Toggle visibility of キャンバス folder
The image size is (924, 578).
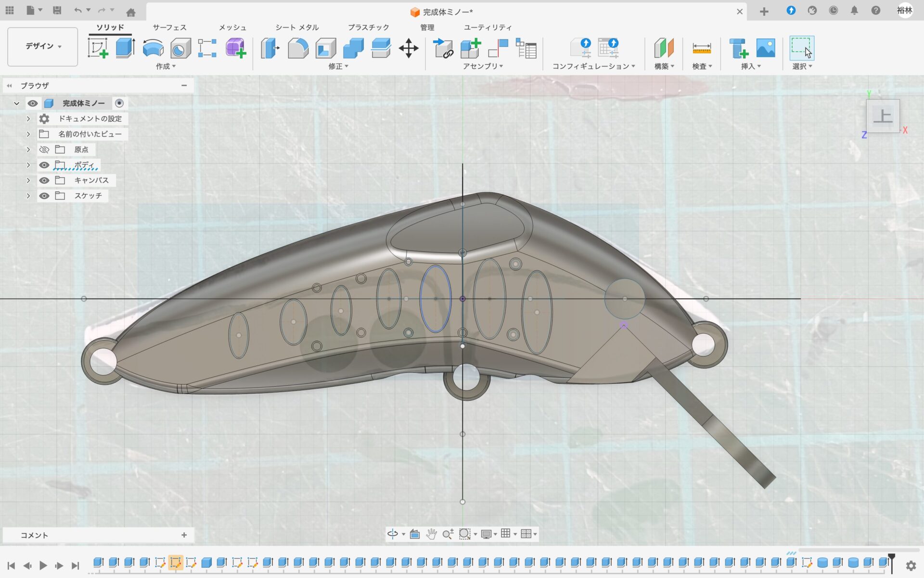point(44,181)
